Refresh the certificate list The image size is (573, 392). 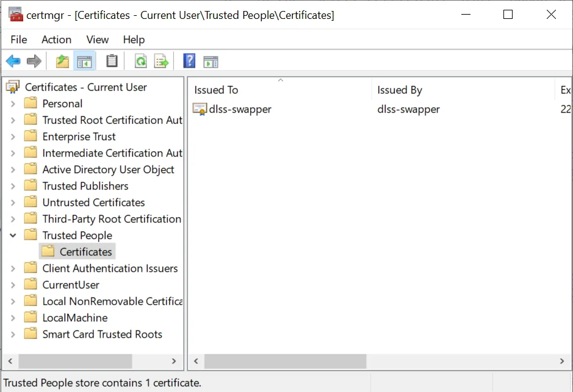[x=141, y=61]
